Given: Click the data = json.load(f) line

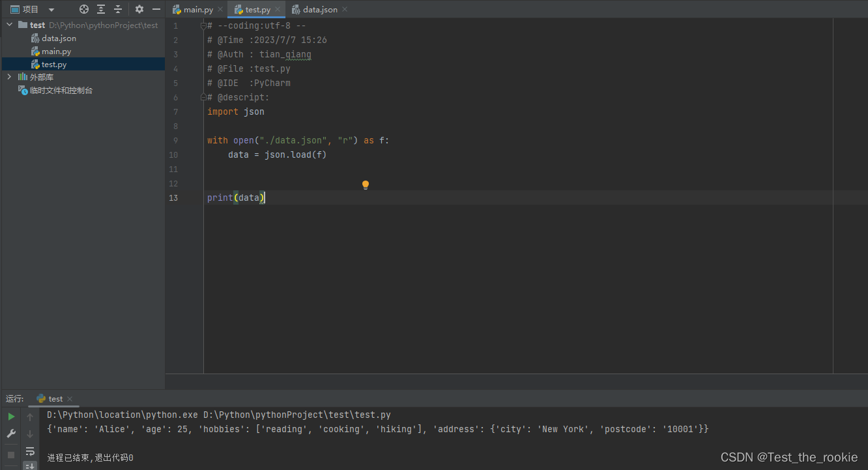Looking at the screenshot, I should coord(278,154).
